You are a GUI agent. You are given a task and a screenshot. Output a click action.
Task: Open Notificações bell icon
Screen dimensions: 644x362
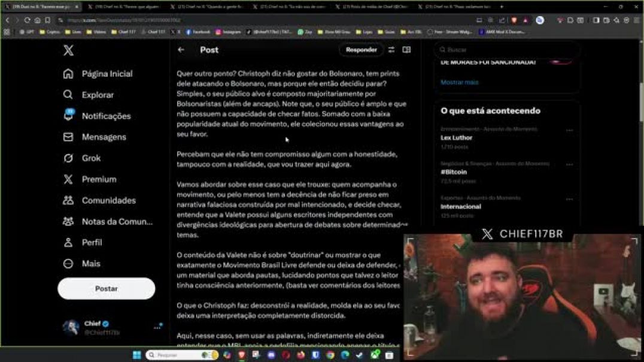point(69,116)
